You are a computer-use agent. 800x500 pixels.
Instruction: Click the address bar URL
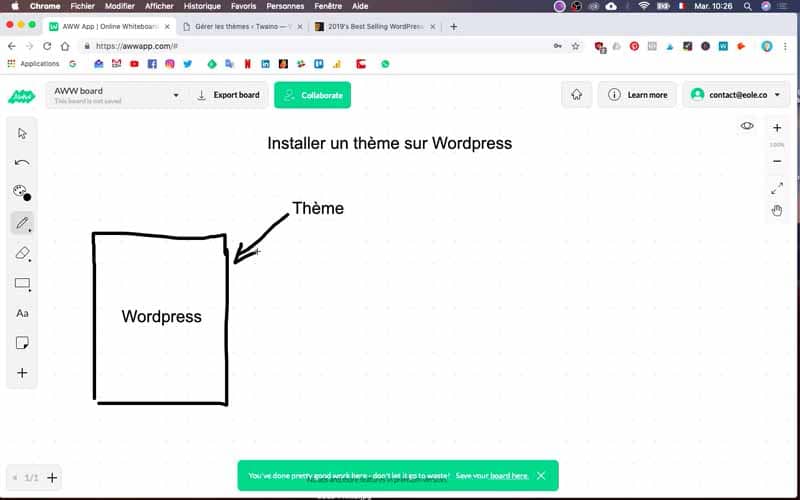pyautogui.click(x=137, y=46)
